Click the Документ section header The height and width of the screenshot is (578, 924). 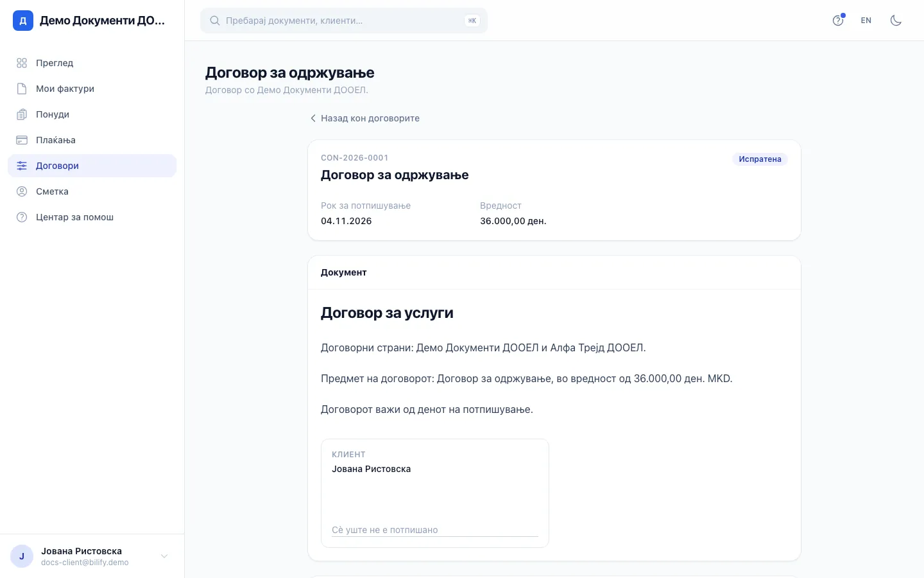344,272
